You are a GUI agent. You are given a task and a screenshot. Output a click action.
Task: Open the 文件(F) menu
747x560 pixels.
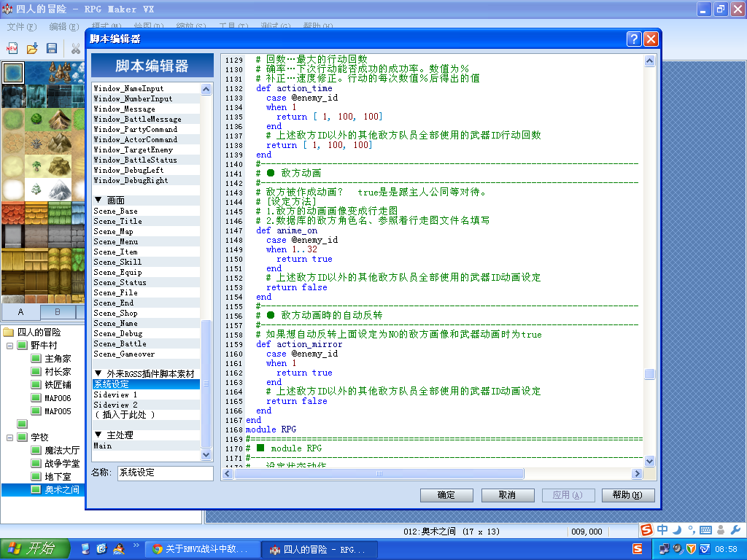click(21, 27)
